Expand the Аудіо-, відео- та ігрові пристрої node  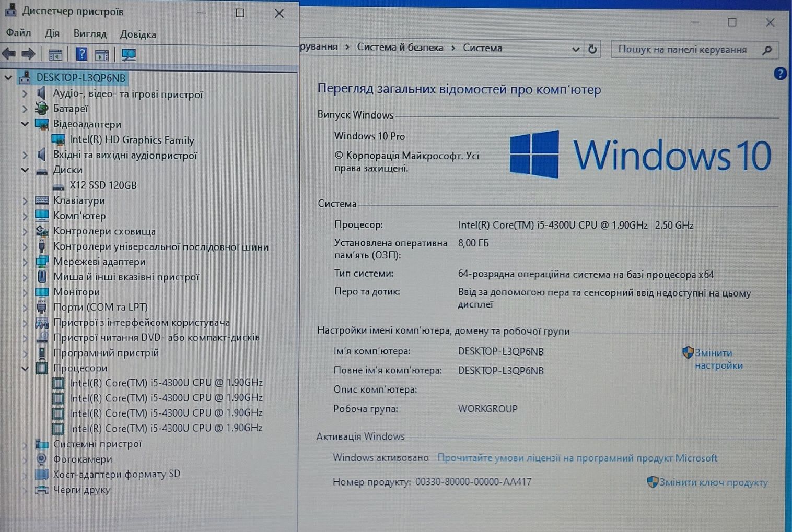point(25,94)
